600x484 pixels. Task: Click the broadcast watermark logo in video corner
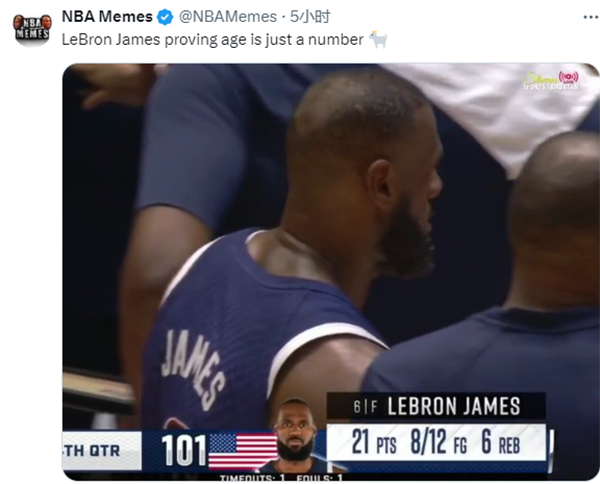[x=551, y=80]
